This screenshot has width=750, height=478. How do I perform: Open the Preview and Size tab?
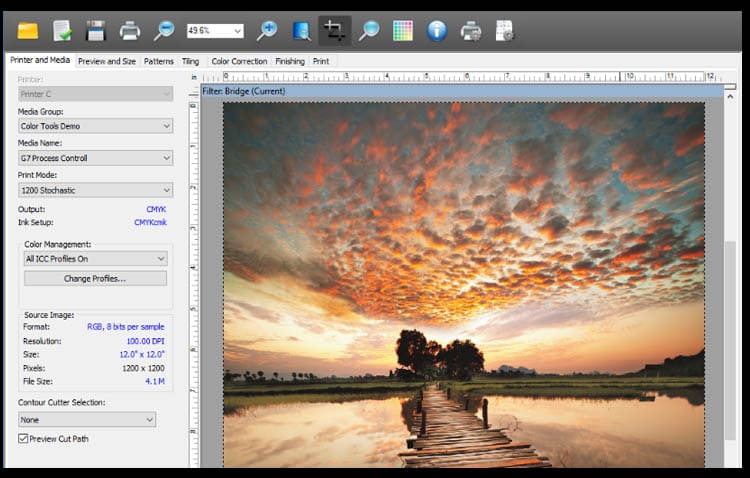coord(107,61)
